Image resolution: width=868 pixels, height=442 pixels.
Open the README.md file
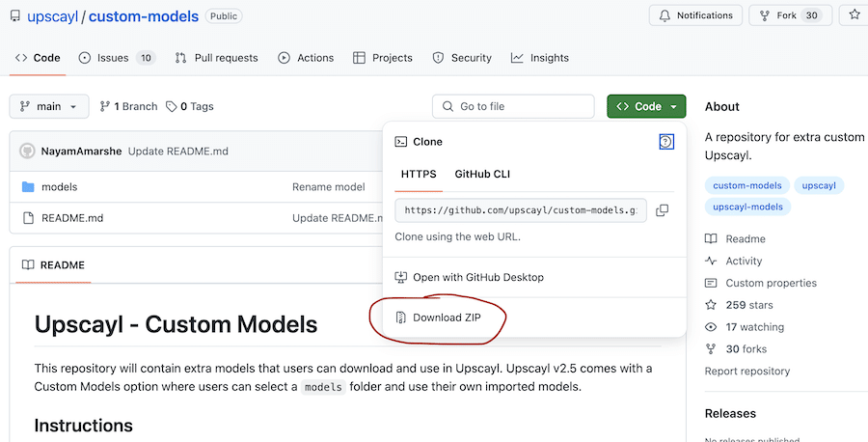[x=72, y=218]
